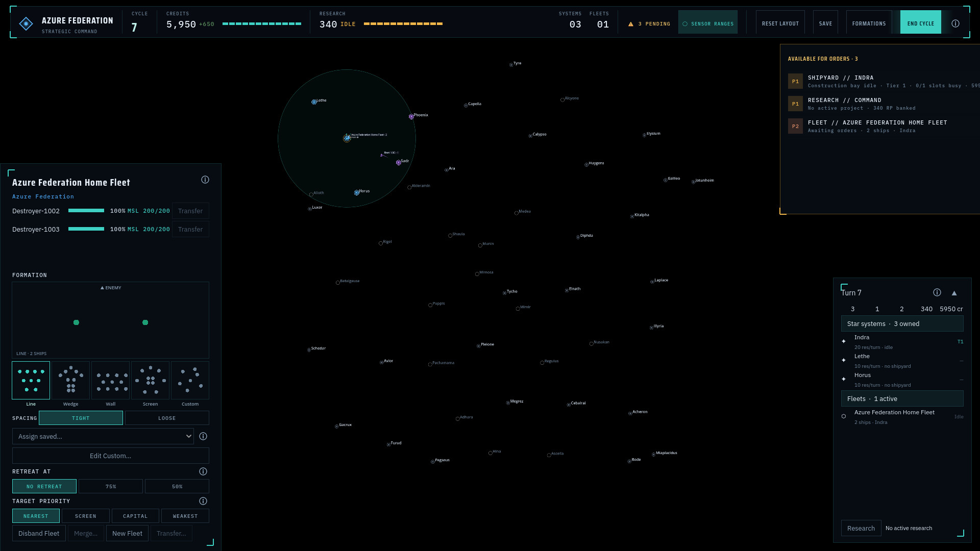Select the Custom formation icon
This screenshot has height=551, width=980.
click(190, 380)
